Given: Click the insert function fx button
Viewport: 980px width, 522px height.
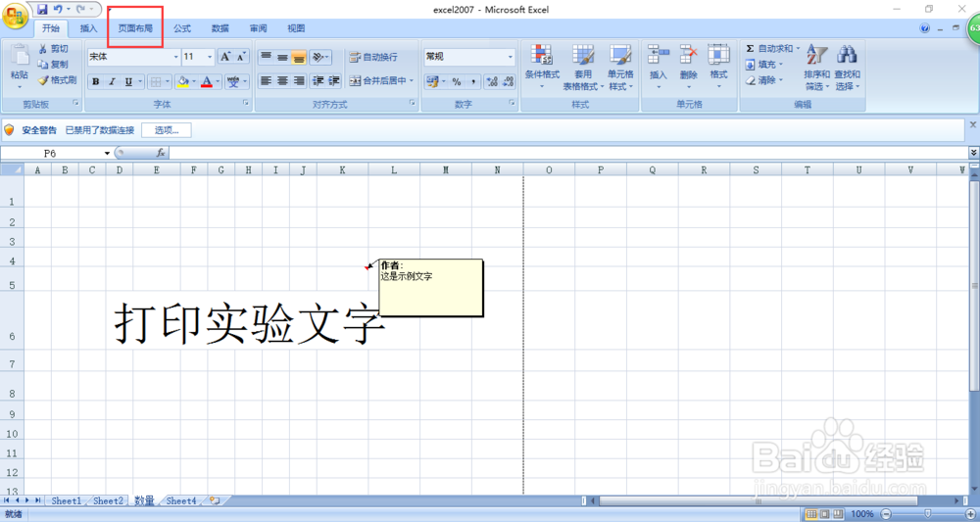Looking at the screenshot, I should pos(160,153).
